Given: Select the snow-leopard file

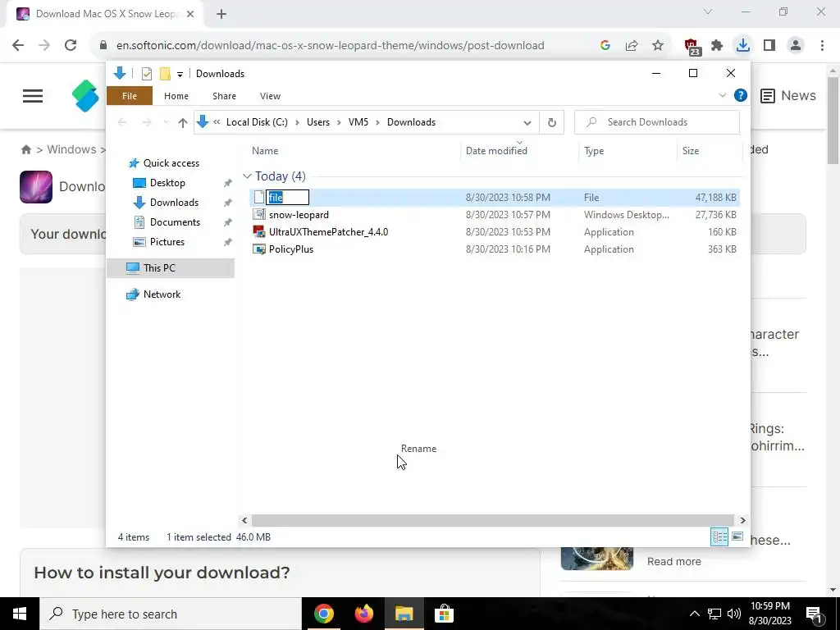Looking at the screenshot, I should [299, 215].
